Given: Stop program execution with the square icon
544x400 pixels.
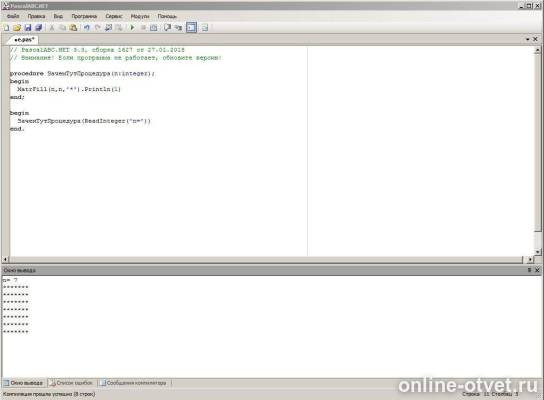Looking at the screenshot, I should (143, 28).
